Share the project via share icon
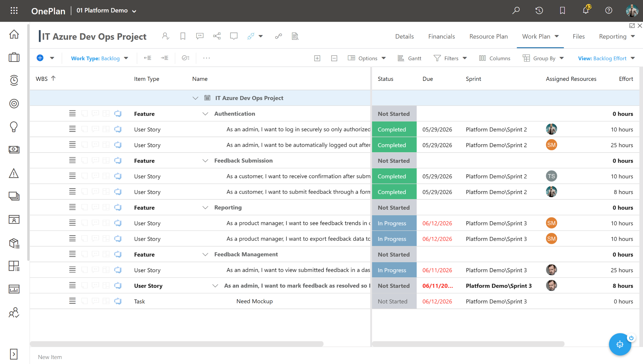The image size is (643, 364). point(217,36)
